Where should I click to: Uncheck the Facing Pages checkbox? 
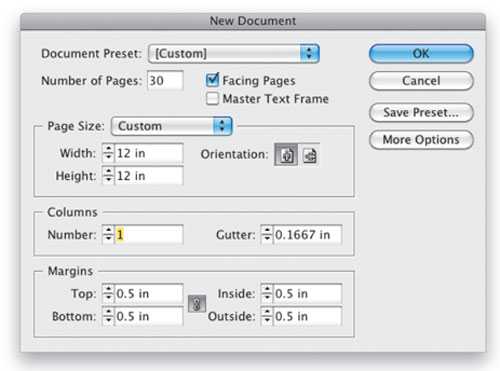212,80
